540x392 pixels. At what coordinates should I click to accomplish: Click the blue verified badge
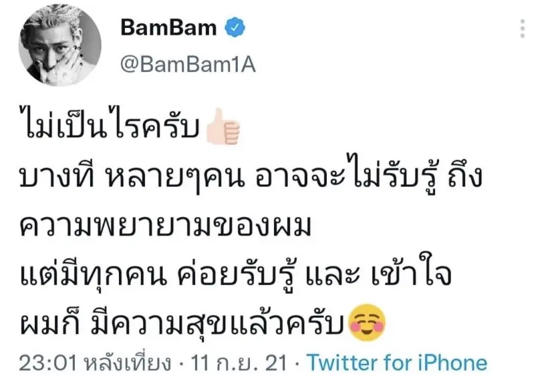point(235,27)
